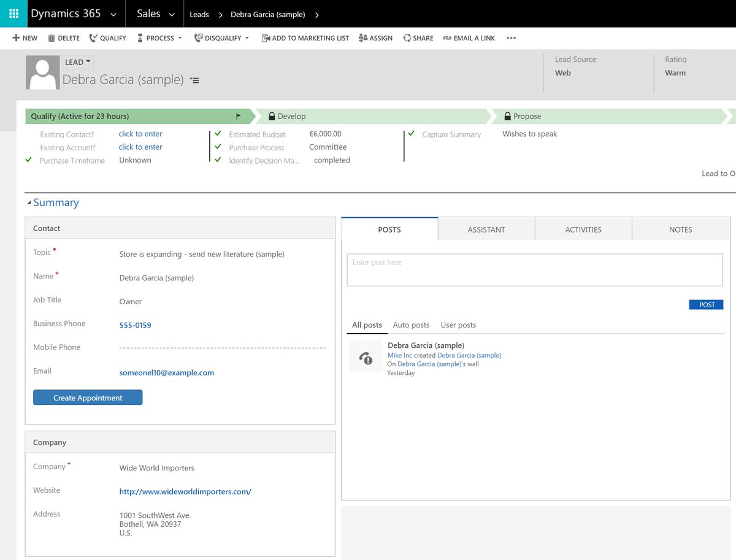Switch to the POSTS tab
Screen dimensions: 736x560
click(389, 229)
